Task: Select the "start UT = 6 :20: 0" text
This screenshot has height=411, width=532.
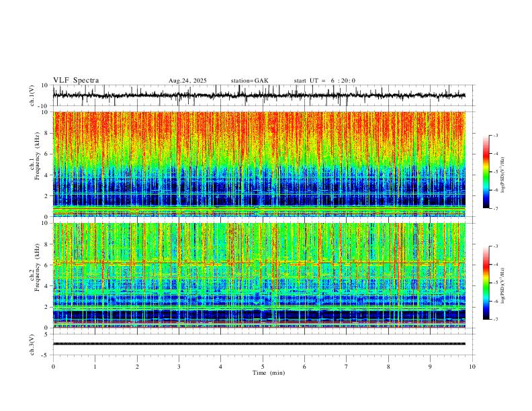Action: point(324,81)
